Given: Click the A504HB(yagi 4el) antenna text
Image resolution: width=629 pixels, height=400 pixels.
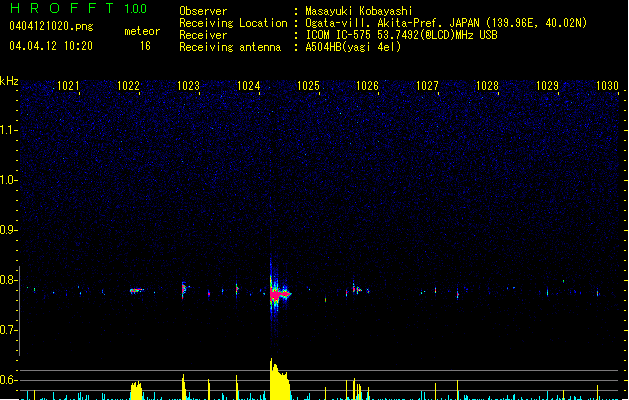Looking at the screenshot, I should click(x=353, y=47).
